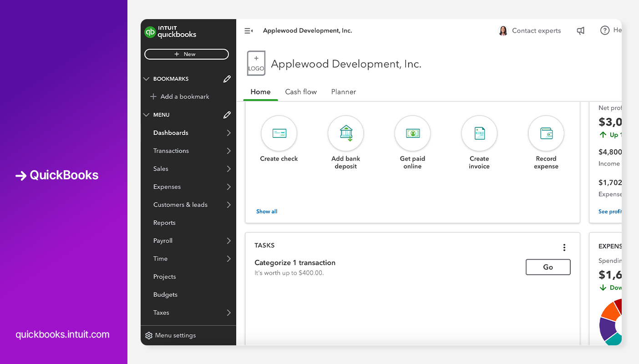This screenshot has width=639, height=364.
Task: Edit the menu with the pencil icon
Action: (227, 115)
